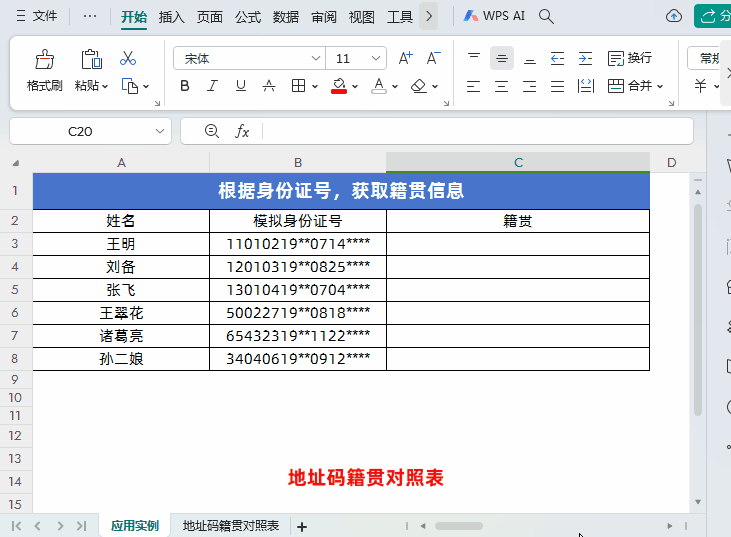This screenshot has width=731, height=537.
Task: Click the fx insert function icon
Action: 242,131
